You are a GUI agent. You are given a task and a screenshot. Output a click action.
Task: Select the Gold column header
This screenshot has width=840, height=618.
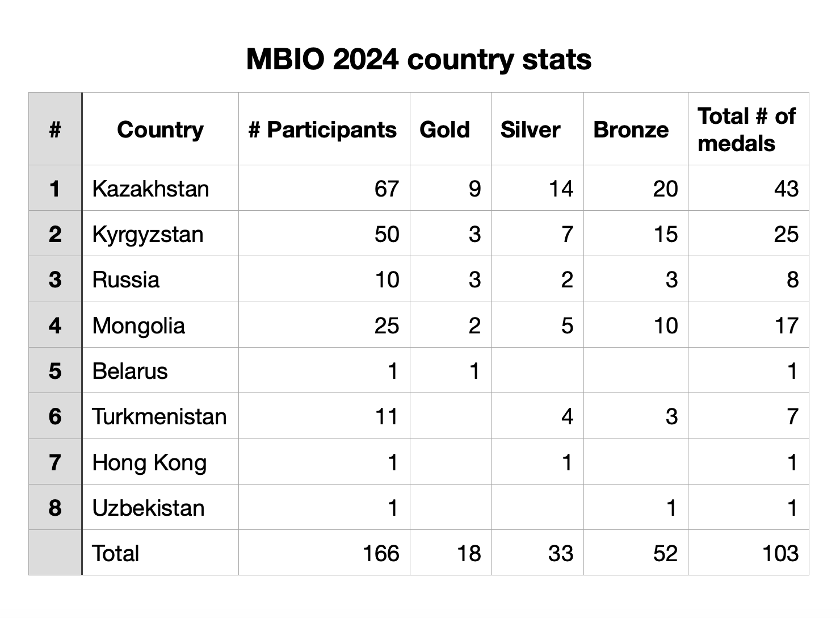point(444,130)
